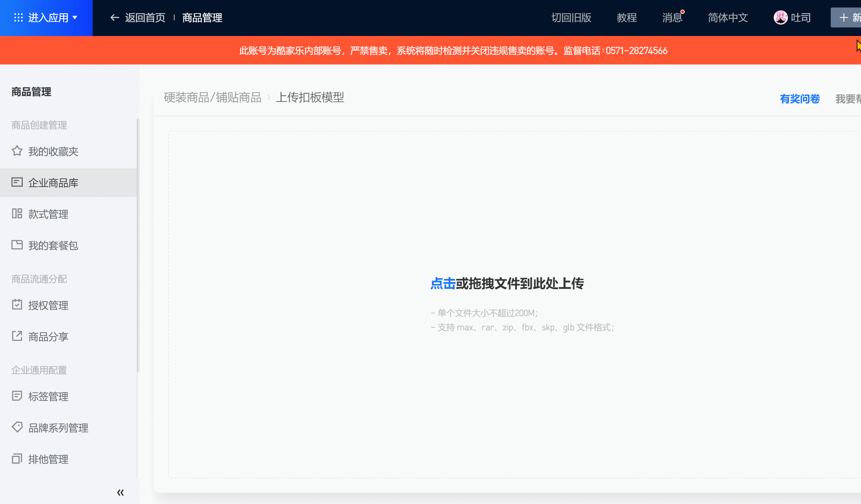The height and width of the screenshot is (504, 861).
Task: Click 切回旧版 to switch versions
Action: pos(571,17)
